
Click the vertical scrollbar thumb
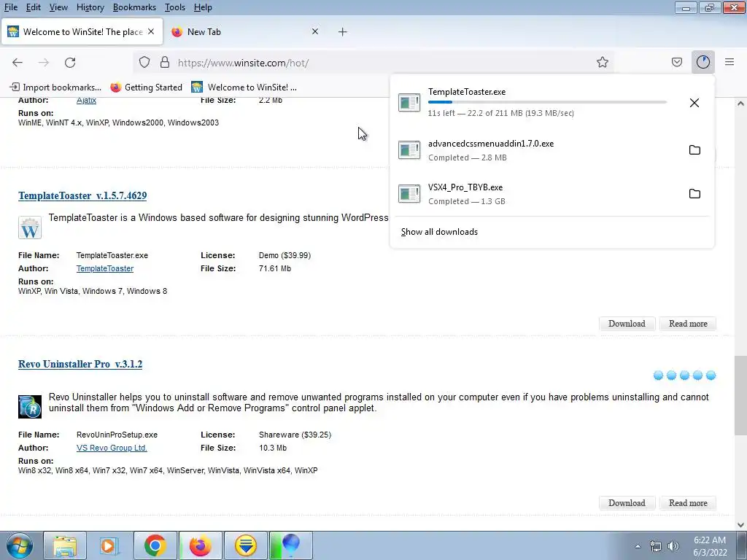point(740,395)
